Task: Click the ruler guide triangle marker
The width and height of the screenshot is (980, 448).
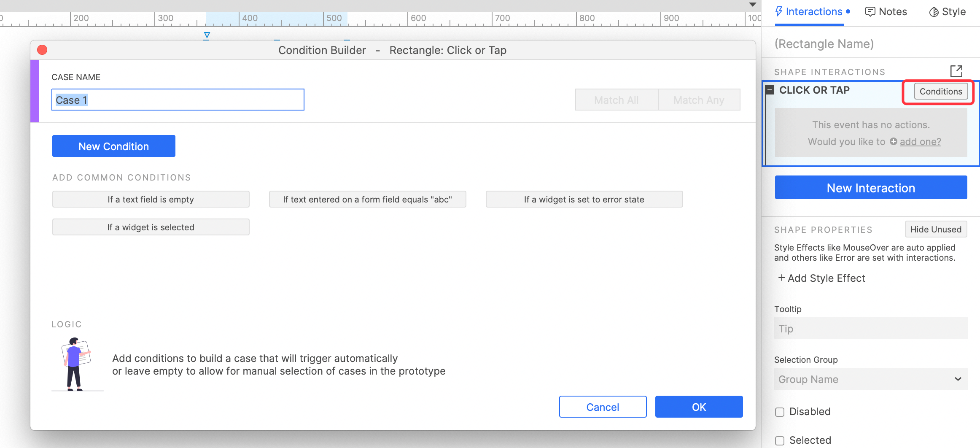Action: pos(207,35)
